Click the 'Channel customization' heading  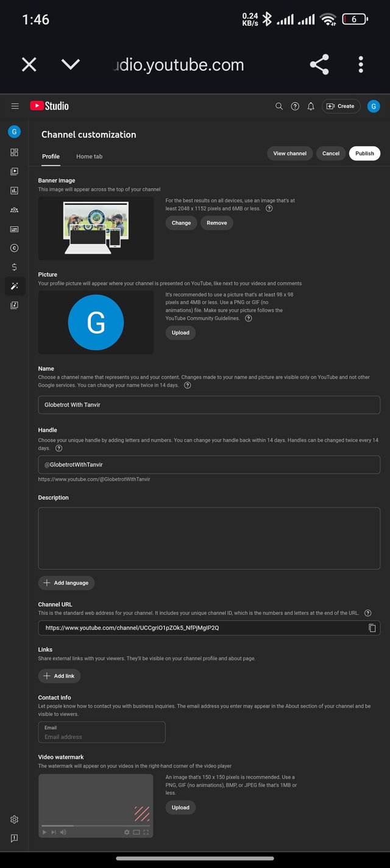click(x=89, y=135)
